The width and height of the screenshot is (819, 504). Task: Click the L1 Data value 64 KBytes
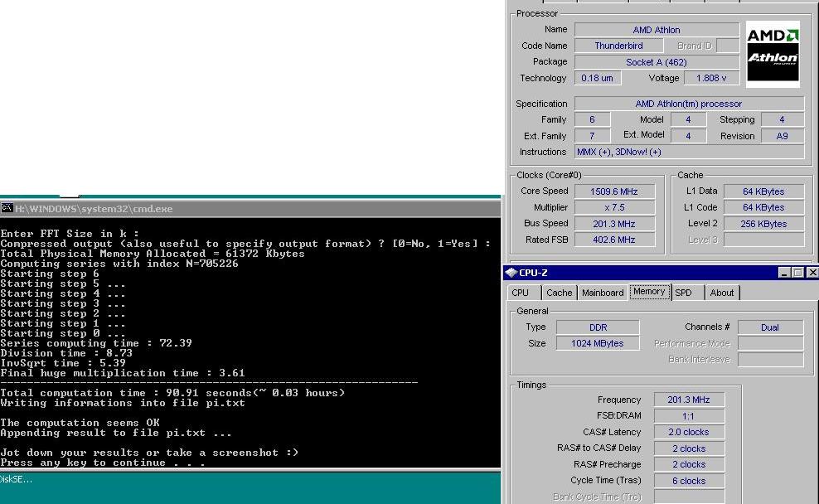pyautogui.click(x=763, y=191)
